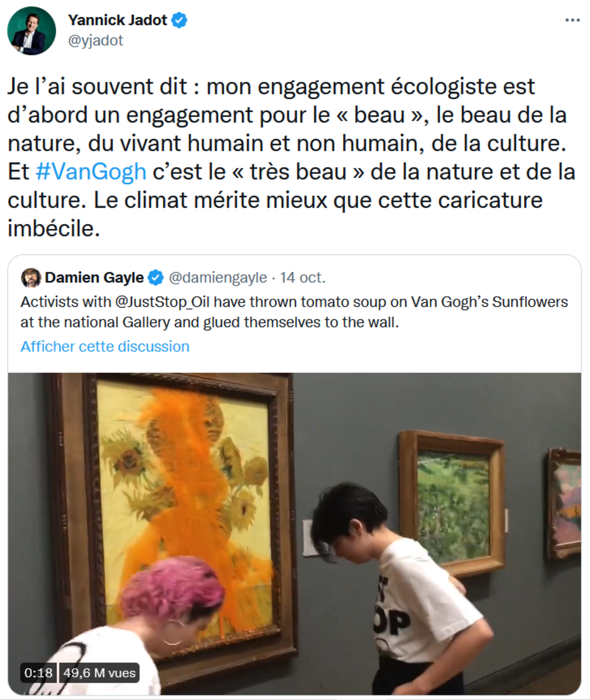Open the 14 oct. timestamp
The image size is (590, 700).
click(303, 278)
